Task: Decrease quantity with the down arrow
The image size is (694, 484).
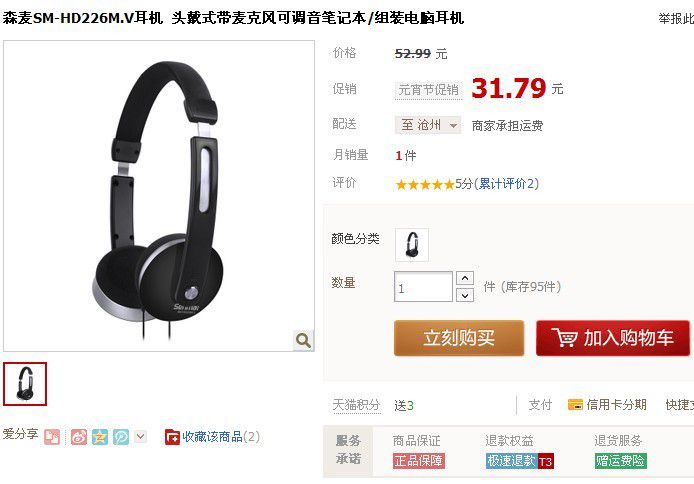Action: click(x=465, y=295)
